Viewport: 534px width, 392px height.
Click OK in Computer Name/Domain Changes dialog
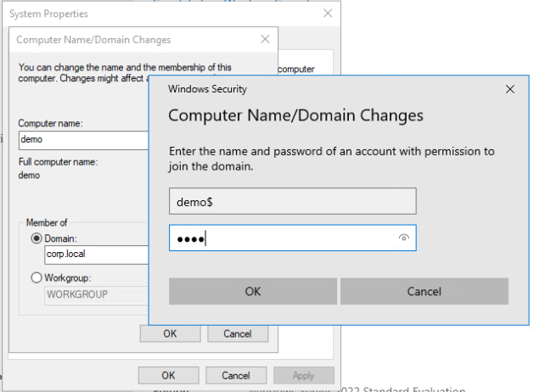pos(170,333)
